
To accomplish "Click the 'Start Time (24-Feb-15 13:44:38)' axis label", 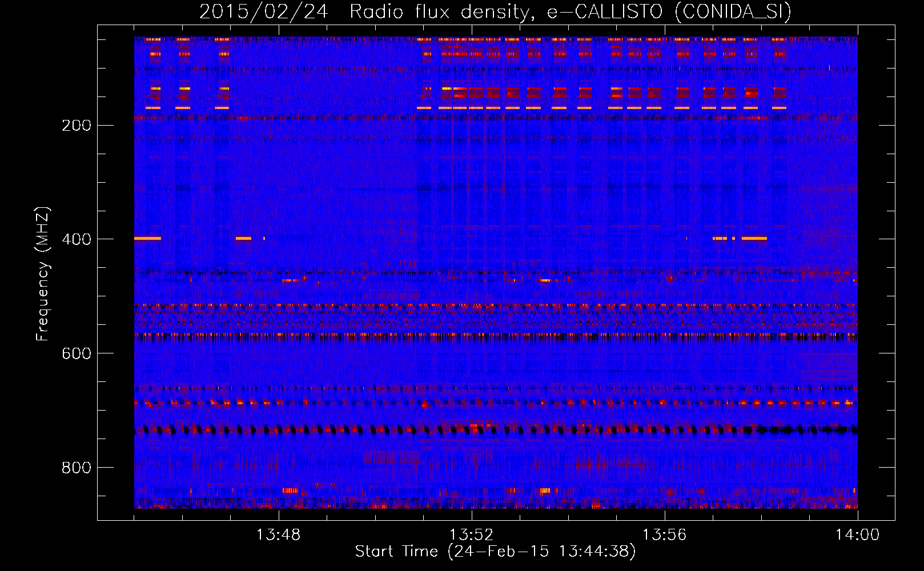I will pyautogui.click(x=495, y=552).
